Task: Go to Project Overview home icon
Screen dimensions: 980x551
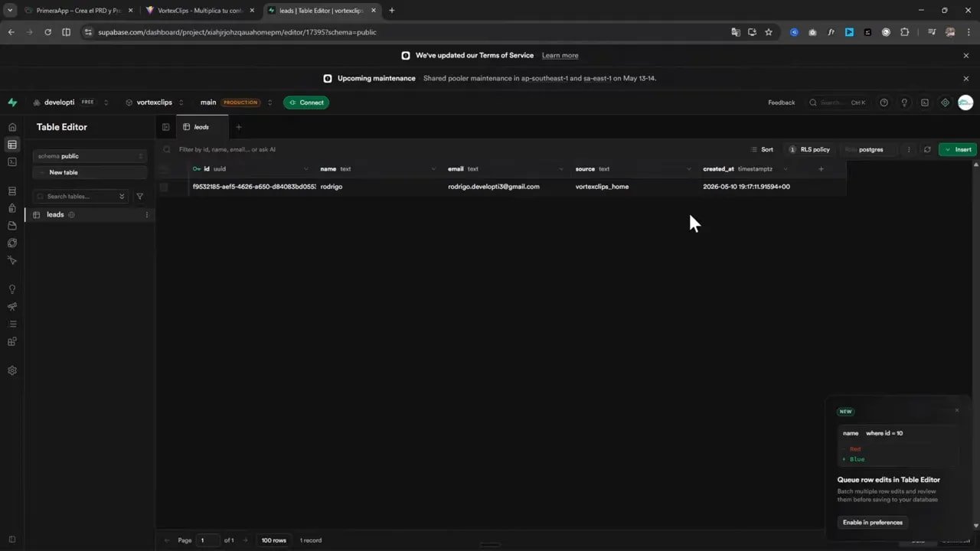Action: click(x=12, y=127)
